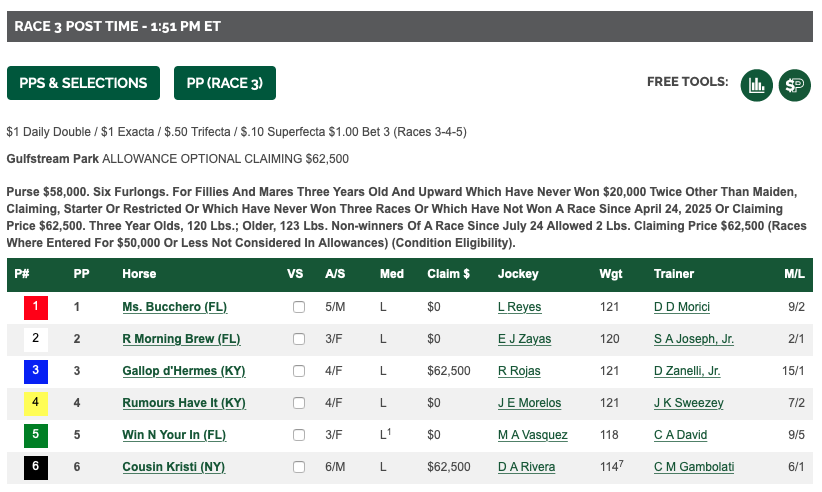
Task: Click the blue number 3 post badge
Action: (35, 371)
